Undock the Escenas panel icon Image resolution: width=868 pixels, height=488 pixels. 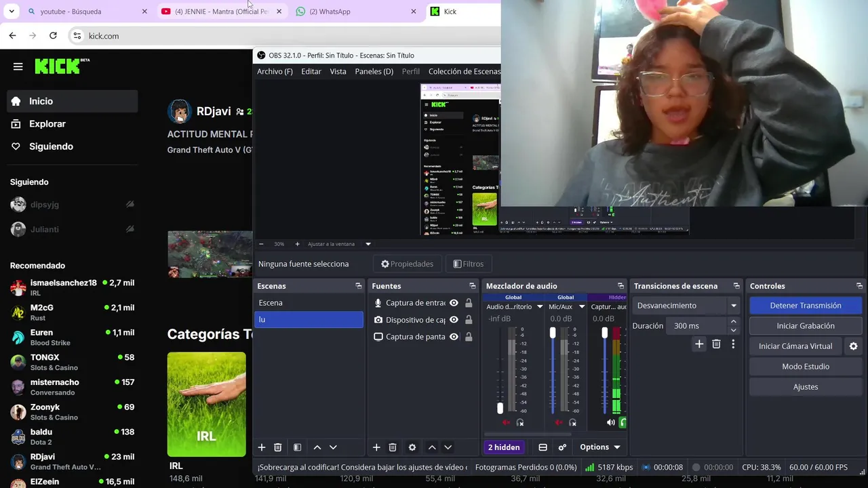coord(359,286)
